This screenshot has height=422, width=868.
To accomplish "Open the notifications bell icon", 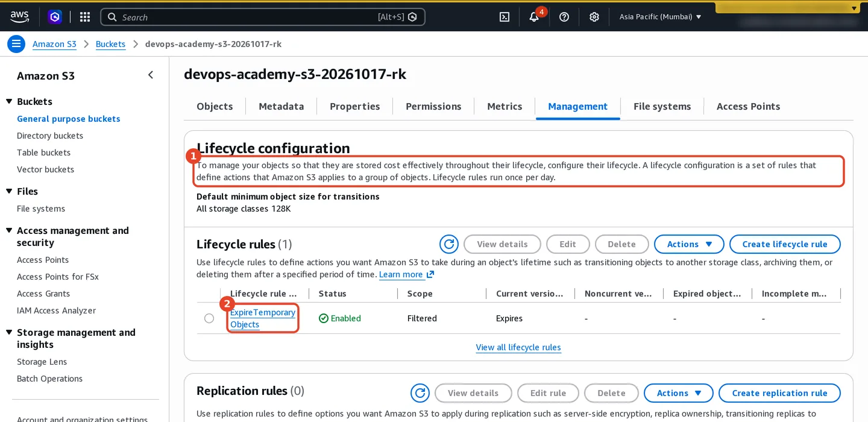I will click(534, 17).
